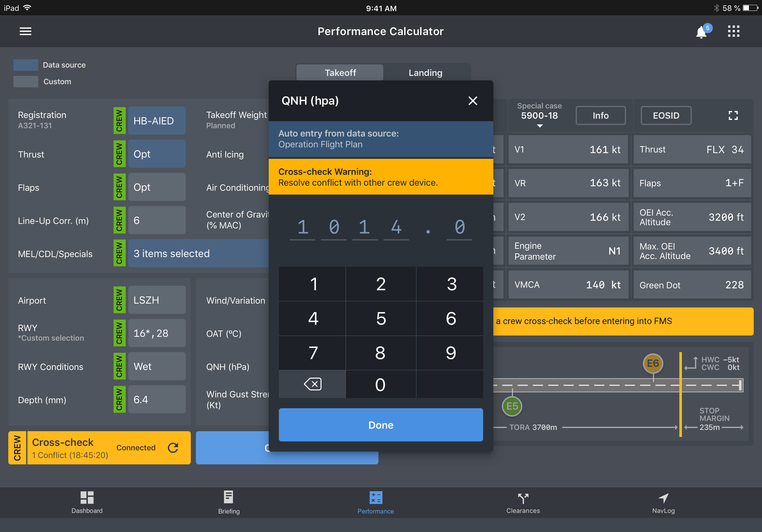Select the Briefing tab
Image resolution: width=762 pixels, height=532 pixels.
[x=229, y=502]
